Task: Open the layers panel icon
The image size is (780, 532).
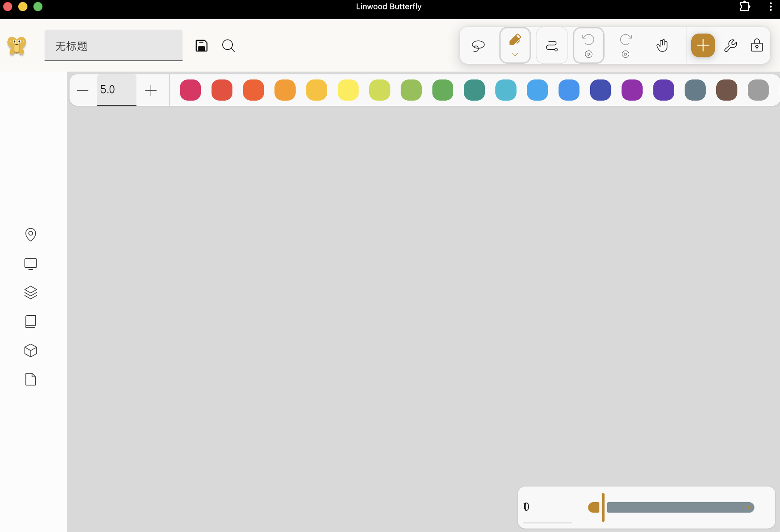Action: [31, 293]
